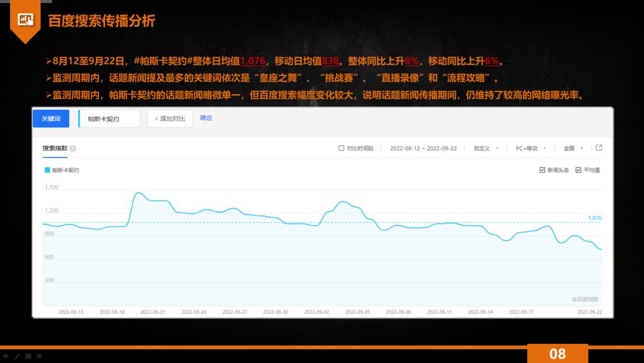Click the underlined 838 mobile average
The image size is (644, 363).
click(x=330, y=61)
